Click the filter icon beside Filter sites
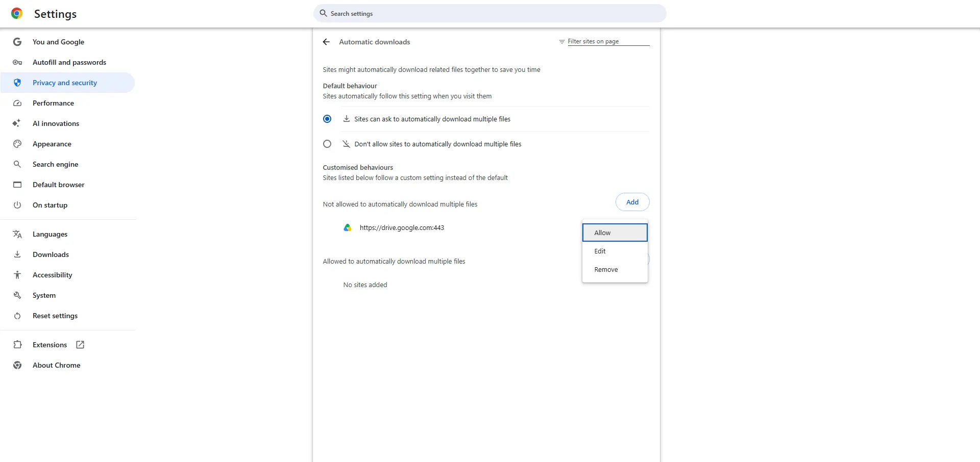This screenshot has width=980, height=462. (x=561, y=42)
